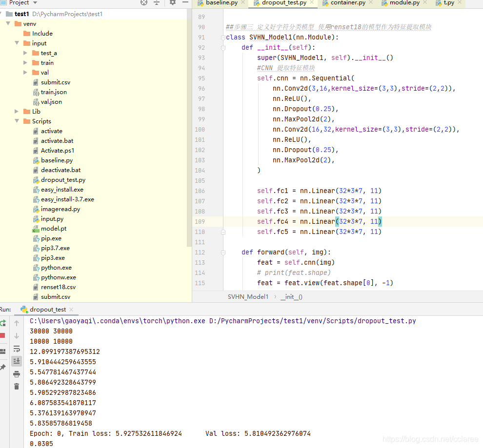Switch to container.py editor tab
Image resolution: width=483 pixels, height=448 pixels.
(x=348, y=3)
